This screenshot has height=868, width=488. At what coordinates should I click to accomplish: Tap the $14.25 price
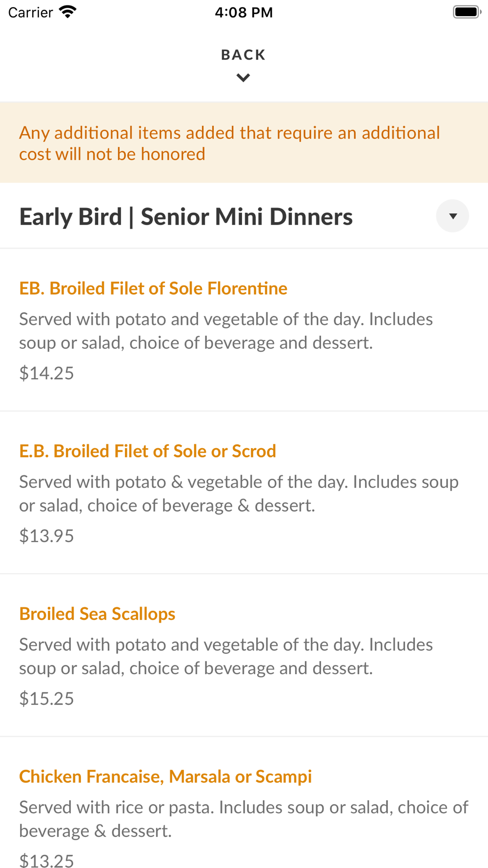(47, 373)
